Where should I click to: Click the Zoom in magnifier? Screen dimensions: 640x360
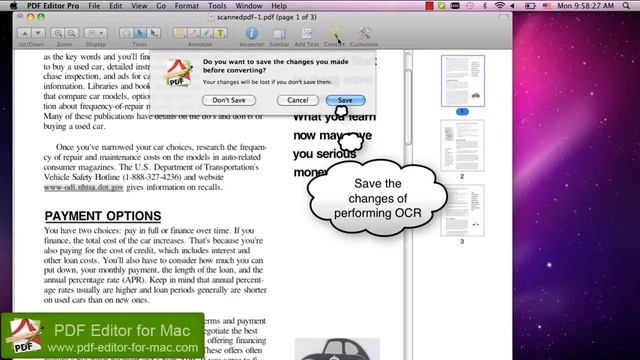(x=58, y=33)
